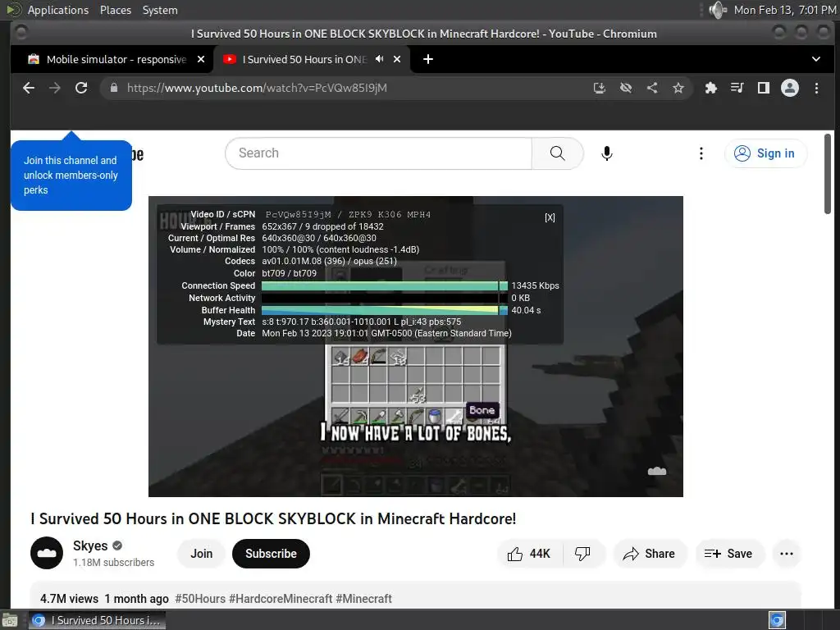
Task: Share this page via address bar icon
Action: (x=652, y=88)
